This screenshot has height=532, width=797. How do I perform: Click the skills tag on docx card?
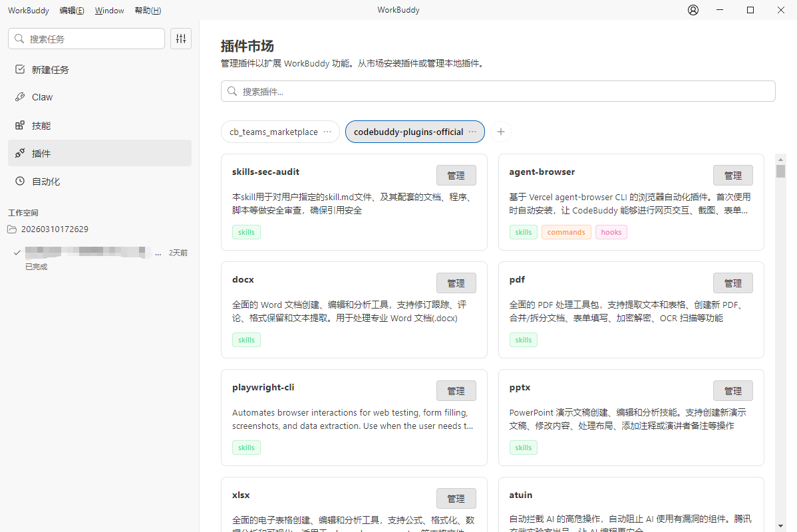click(x=247, y=340)
